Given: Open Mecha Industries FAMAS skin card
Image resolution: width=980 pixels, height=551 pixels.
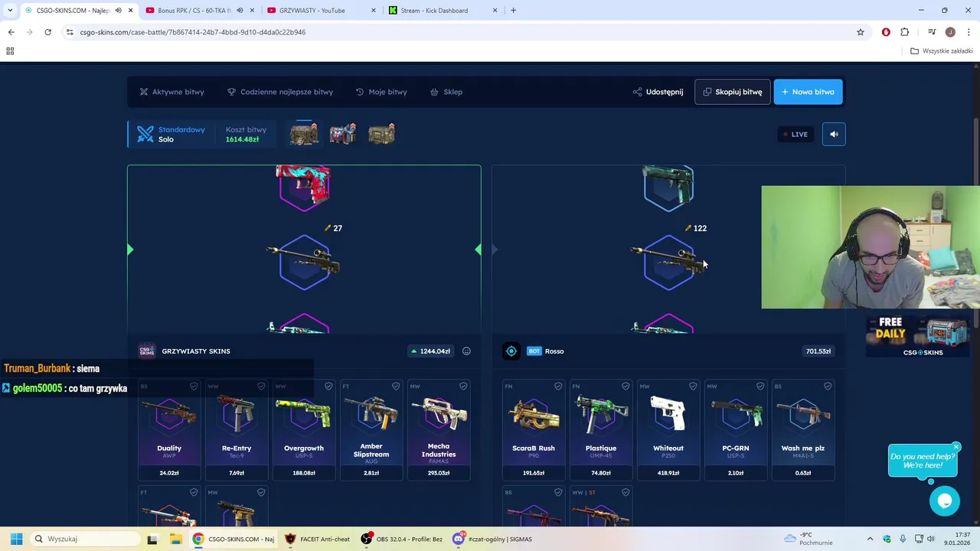Looking at the screenshot, I should click(439, 430).
